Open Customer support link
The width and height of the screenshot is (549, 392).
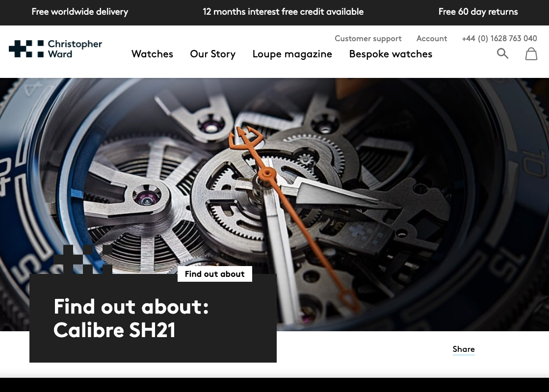pos(368,39)
